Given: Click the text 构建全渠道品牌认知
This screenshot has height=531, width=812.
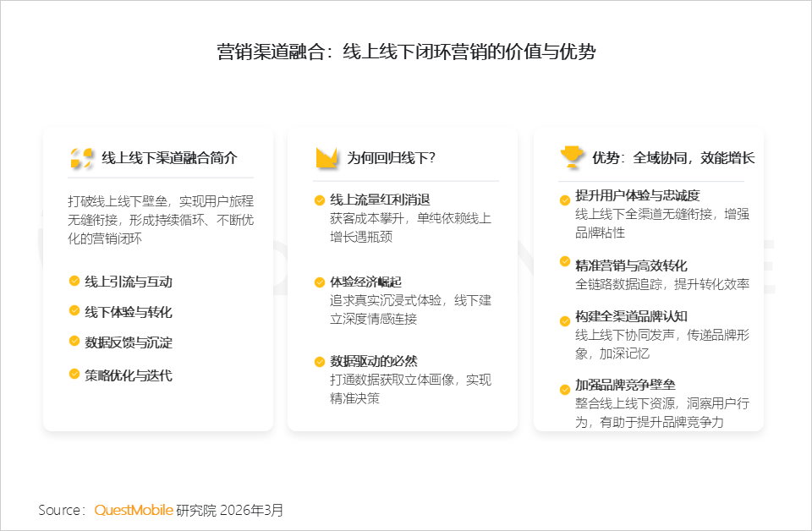Looking at the screenshot, I should pos(631,316).
